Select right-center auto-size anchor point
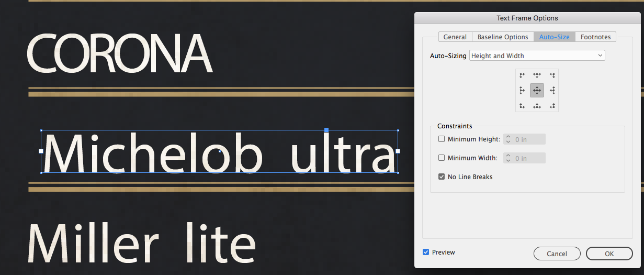 (x=552, y=91)
